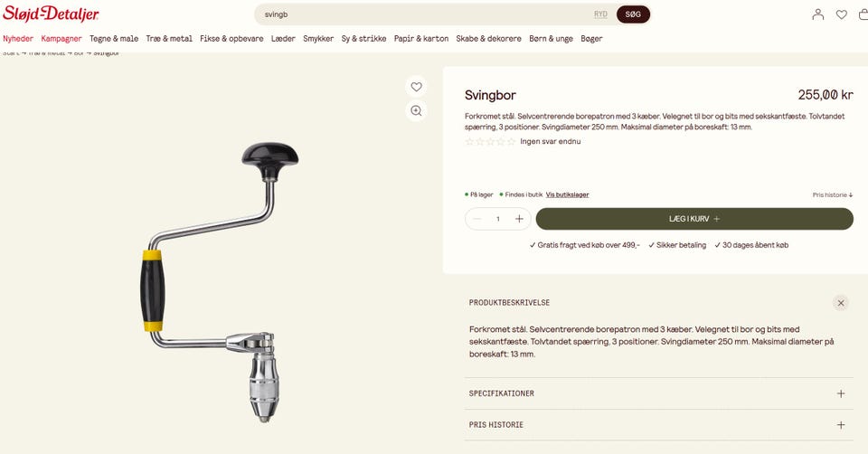Expand the Pris Historie section

click(x=659, y=425)
